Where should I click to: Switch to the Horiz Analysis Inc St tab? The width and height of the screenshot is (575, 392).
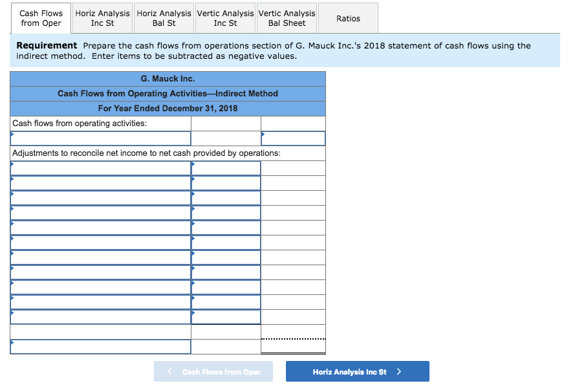coord(102,17)
